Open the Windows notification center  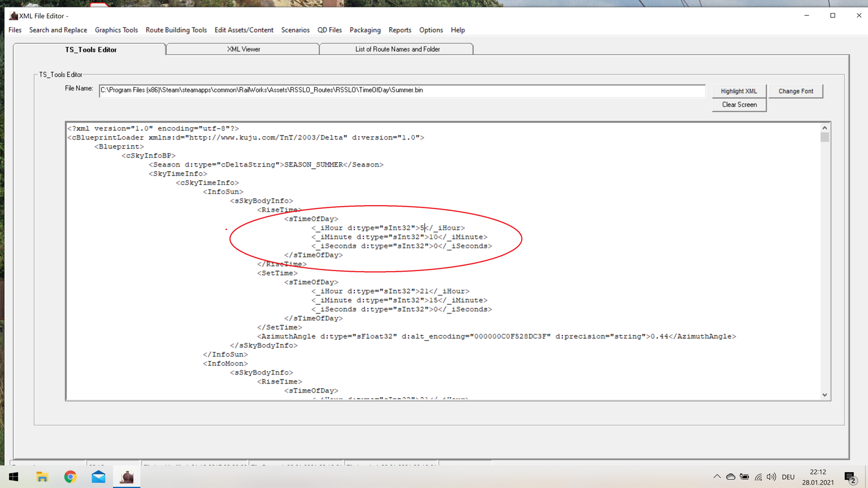click(x=850, y=477)
